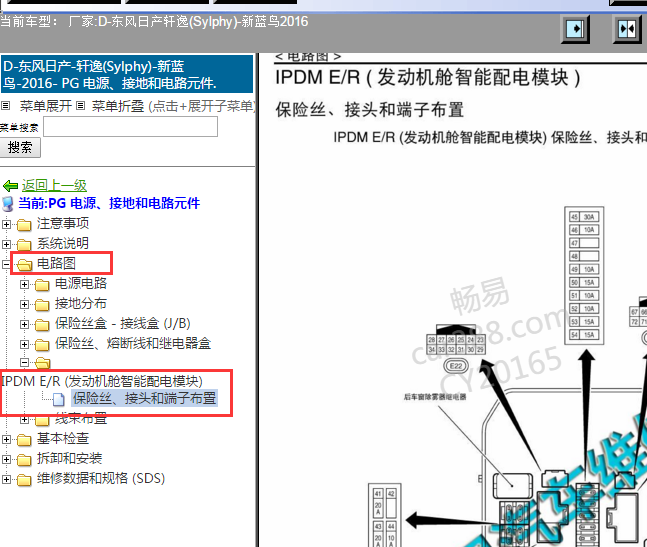This screenshot has height=547, width=647.
Task: Click the E22 connector label in diagram
Action: (x=456, y=366)
